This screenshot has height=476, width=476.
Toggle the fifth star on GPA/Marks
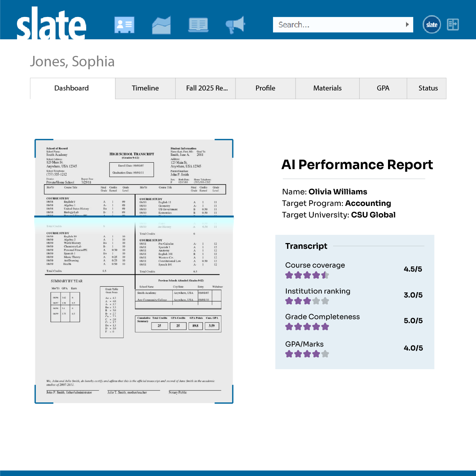tap(325, 354)
